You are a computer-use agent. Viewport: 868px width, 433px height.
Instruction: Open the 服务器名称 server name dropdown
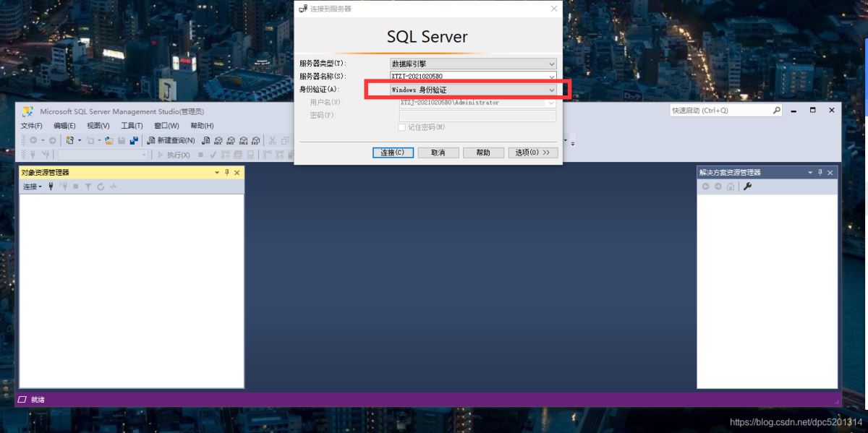click(551, 76)
